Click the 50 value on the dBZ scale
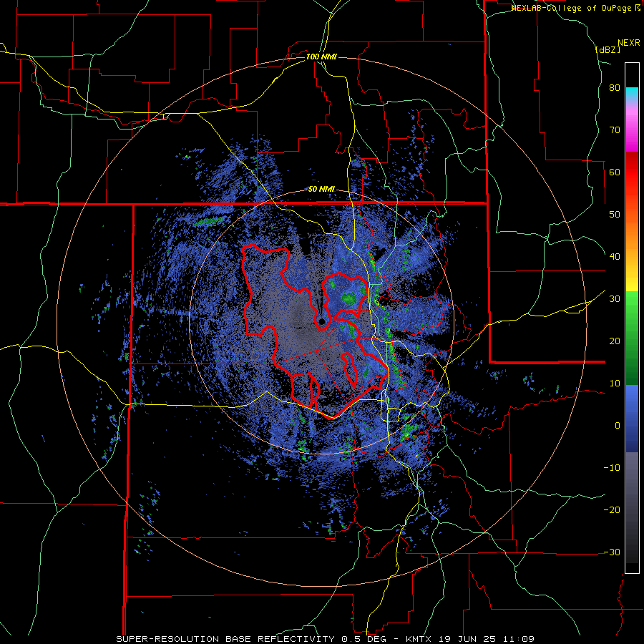Screen dimensions: 644x644 click(x=615, y=215)
